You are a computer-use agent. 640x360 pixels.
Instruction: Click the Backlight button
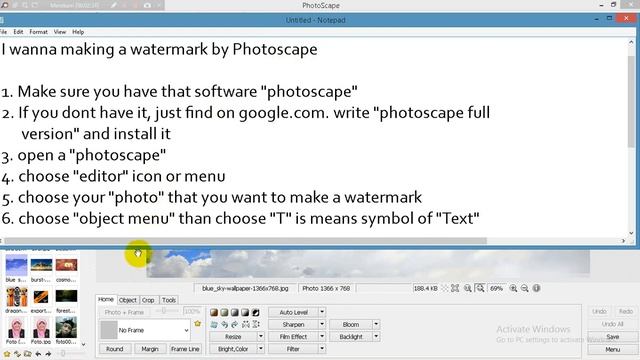351,337
